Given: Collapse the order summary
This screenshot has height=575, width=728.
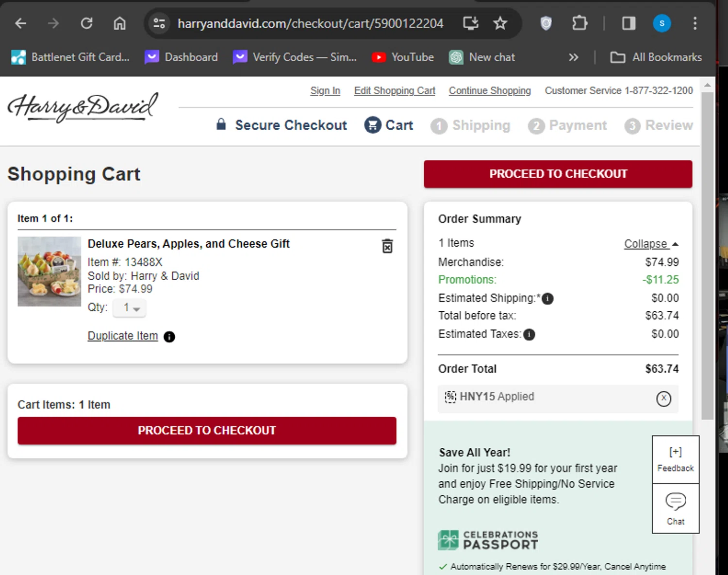Looking at the screenshot, I should pyautogui.click(x=651, y=244).
